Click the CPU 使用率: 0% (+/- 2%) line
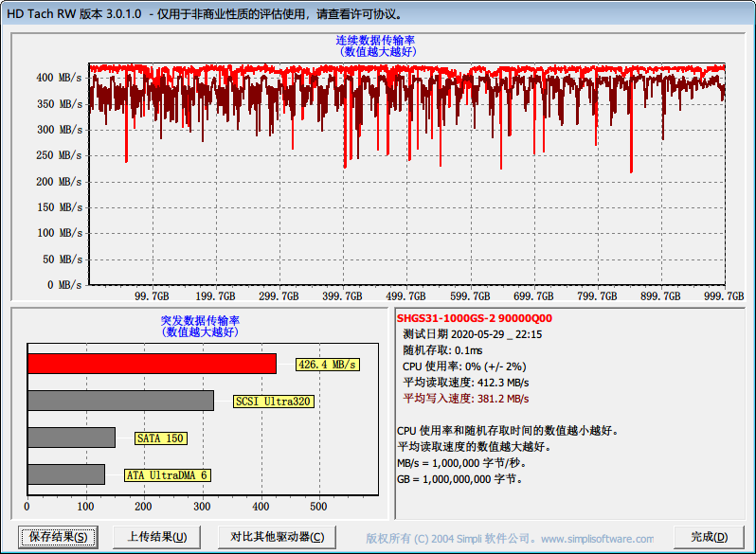The height and width of the screenshot is (554, 756). 464,366
